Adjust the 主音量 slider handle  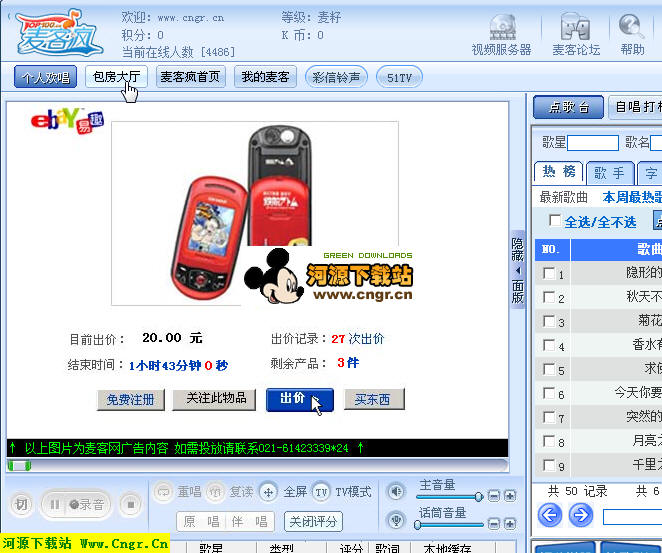(x=479, y=496)
